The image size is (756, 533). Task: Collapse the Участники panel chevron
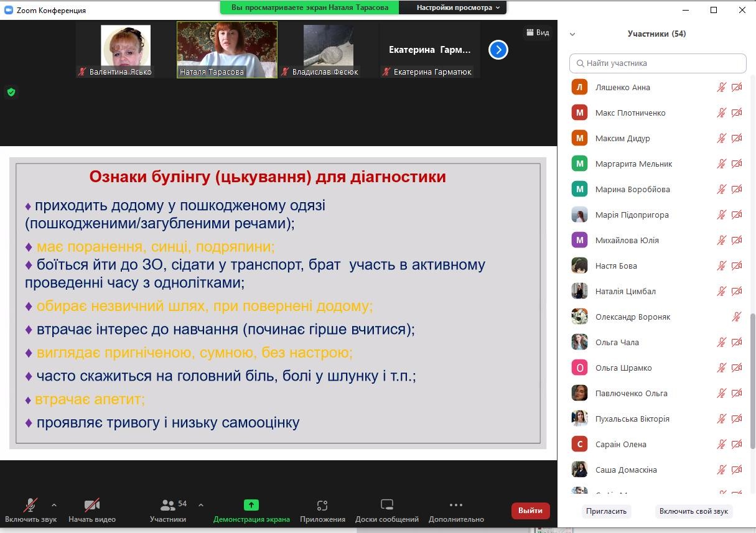pos(572,34)
